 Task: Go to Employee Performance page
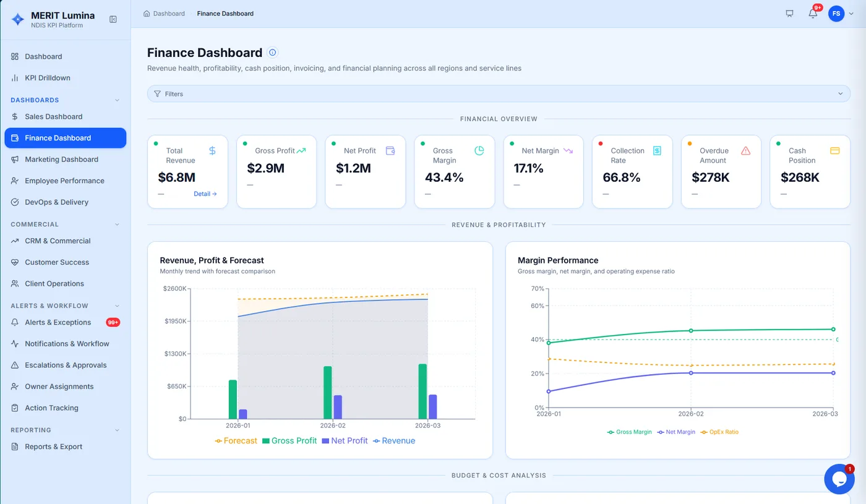pos(65,181)
